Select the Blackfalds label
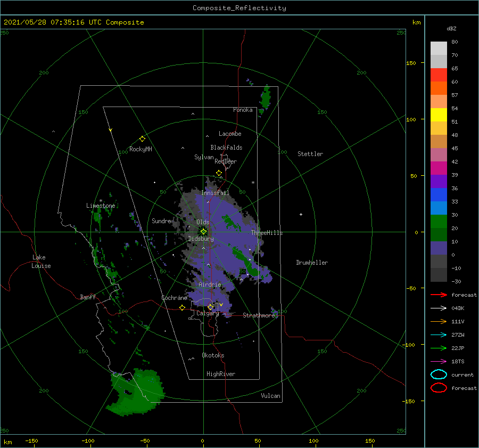The width and height of the screenshot is (479, 448). click(226, 148)
